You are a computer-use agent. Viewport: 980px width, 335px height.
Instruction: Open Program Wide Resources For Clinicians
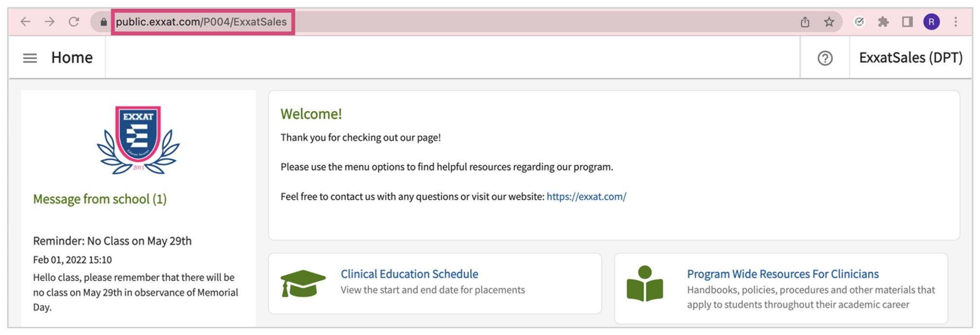click(783, 274)
